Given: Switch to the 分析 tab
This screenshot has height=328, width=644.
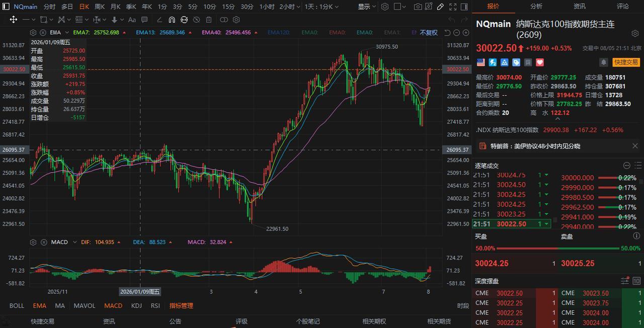Looking at the screenshot, I should coord(536,7).
